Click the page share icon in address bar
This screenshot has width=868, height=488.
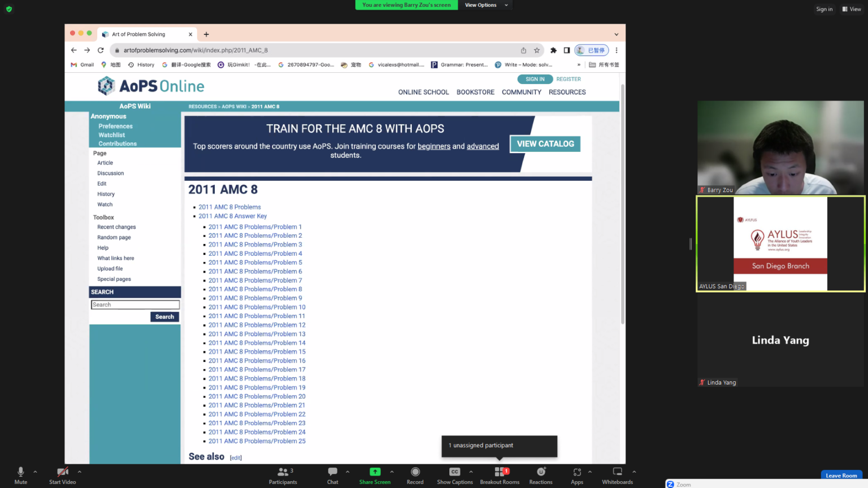pos(523,50)
